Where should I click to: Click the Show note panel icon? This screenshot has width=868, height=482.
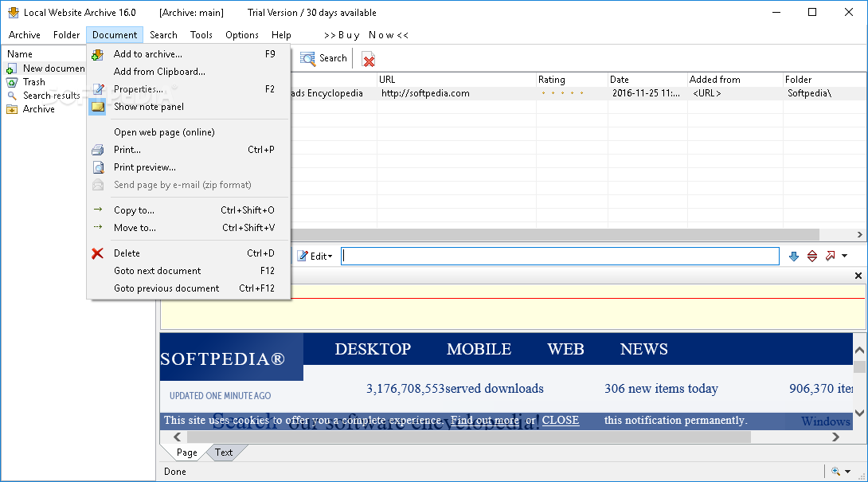point(98,107)
